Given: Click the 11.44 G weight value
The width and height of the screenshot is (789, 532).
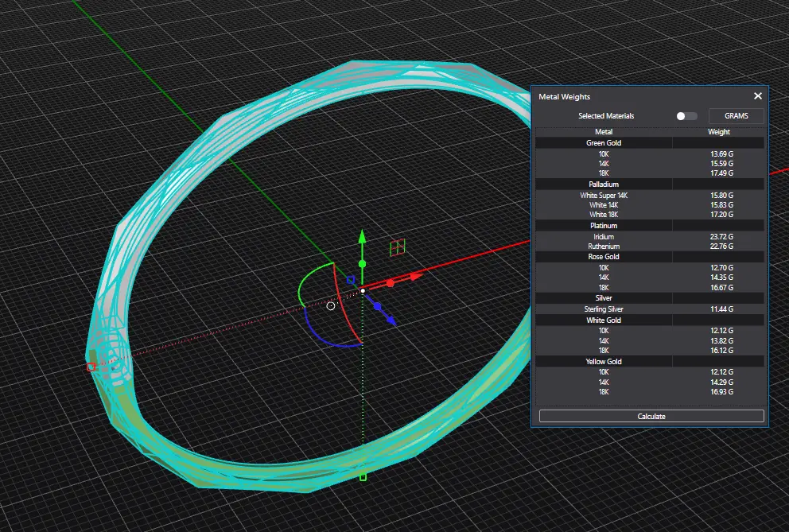Looking at the screenshot, I should [721, 309].
